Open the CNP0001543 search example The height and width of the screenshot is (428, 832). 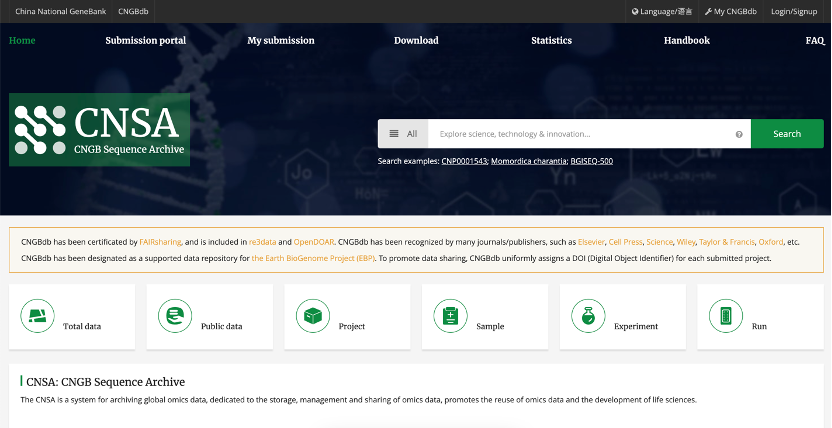point(464,161)
